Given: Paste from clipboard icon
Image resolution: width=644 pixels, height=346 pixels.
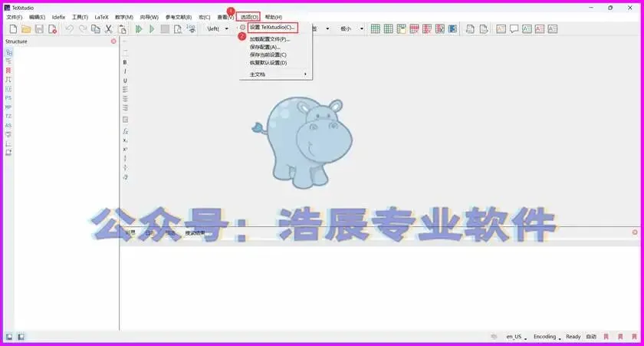Looking at the screenshot, I should tap(122, 28).
